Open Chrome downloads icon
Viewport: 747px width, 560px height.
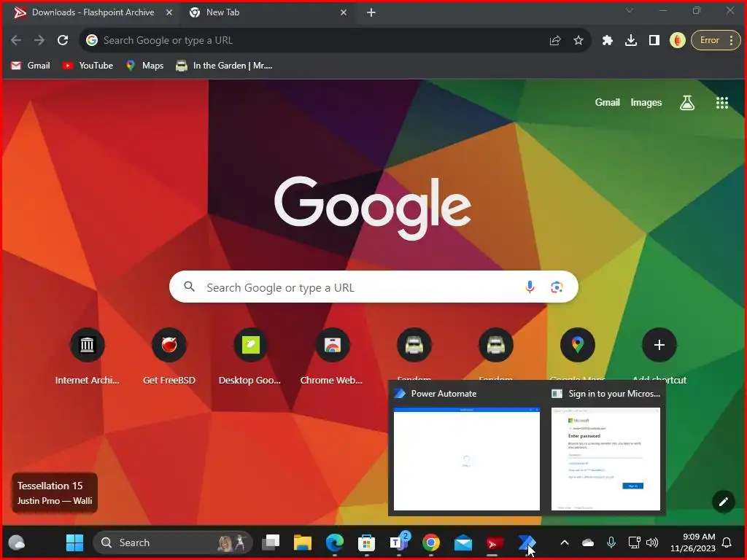click(x=631, y=41)
